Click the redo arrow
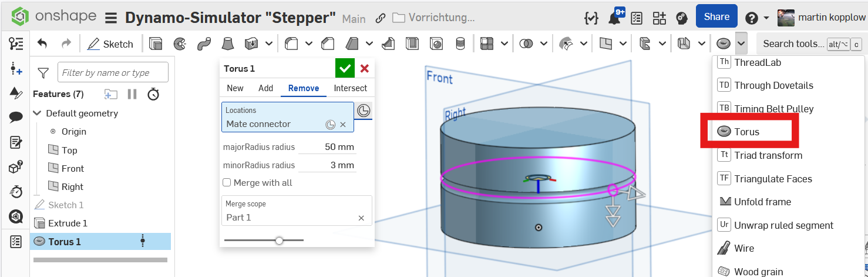Viewport: 868px width, 277px height. click(66, 44)
